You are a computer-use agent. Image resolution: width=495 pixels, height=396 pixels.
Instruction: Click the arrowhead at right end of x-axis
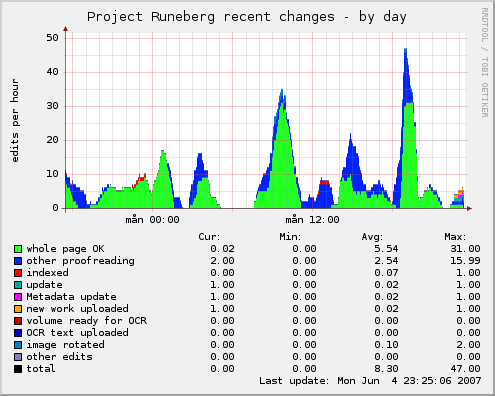tap(470, 208)
